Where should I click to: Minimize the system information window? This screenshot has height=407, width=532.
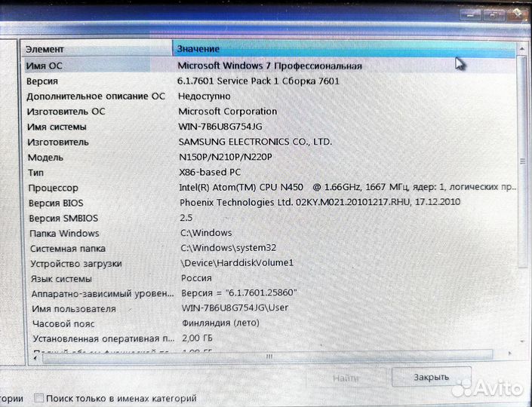pos(470,15)
